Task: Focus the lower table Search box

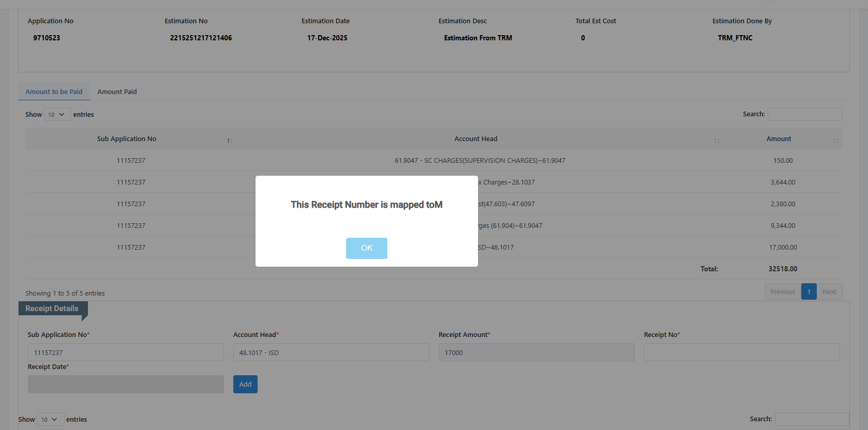Action: click(811, 419)
